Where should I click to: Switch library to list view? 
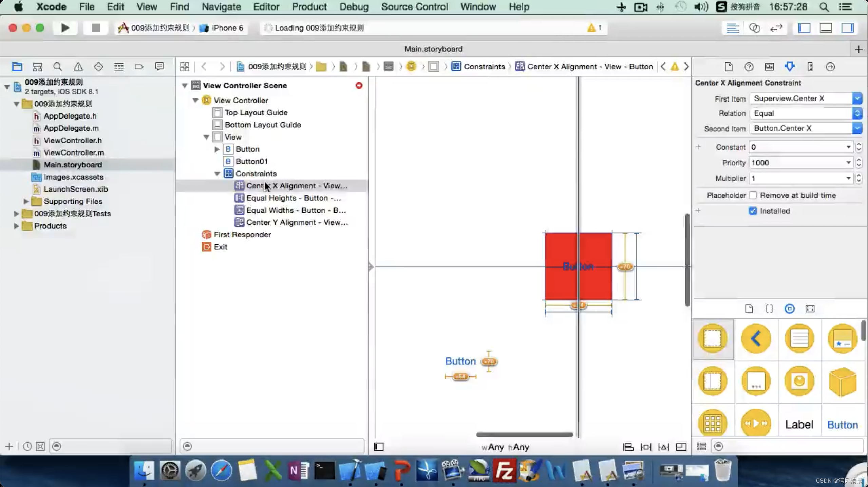tap(701, 446)
